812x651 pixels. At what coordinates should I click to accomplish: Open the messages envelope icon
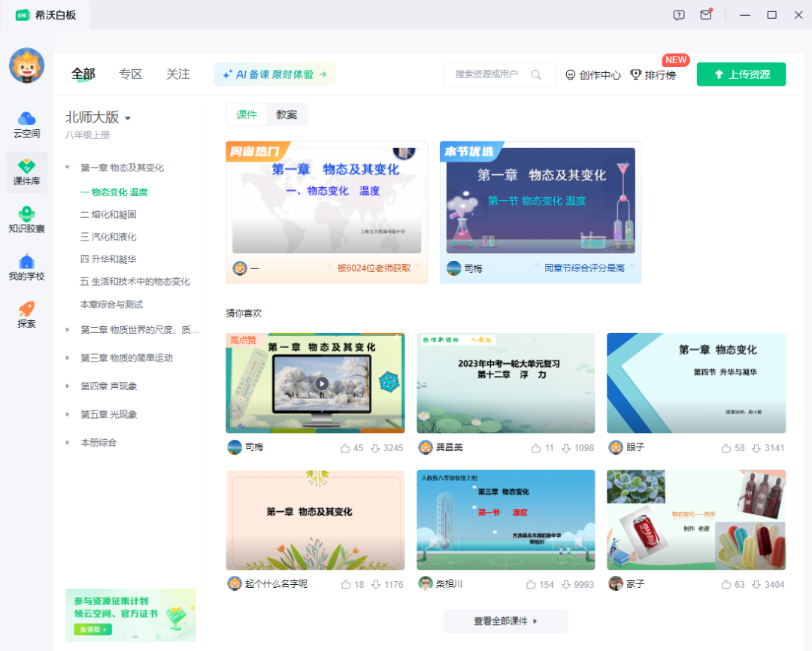tap(706, 14)
